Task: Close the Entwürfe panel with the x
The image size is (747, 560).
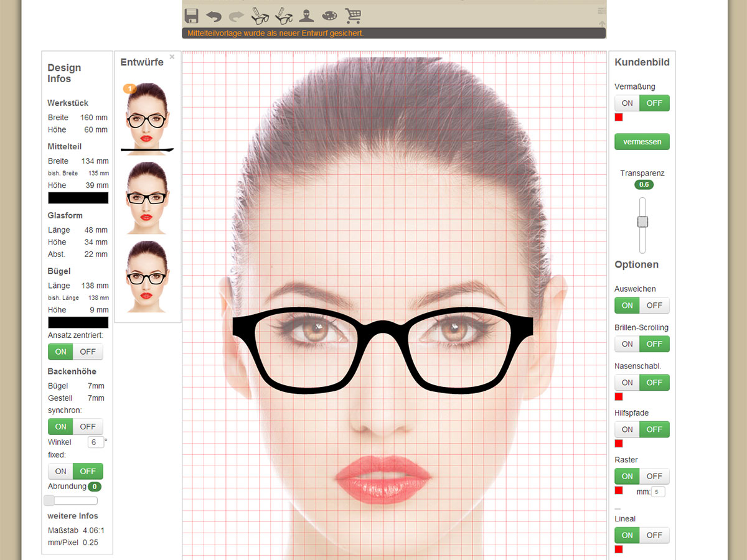Action: pos(172,57)
